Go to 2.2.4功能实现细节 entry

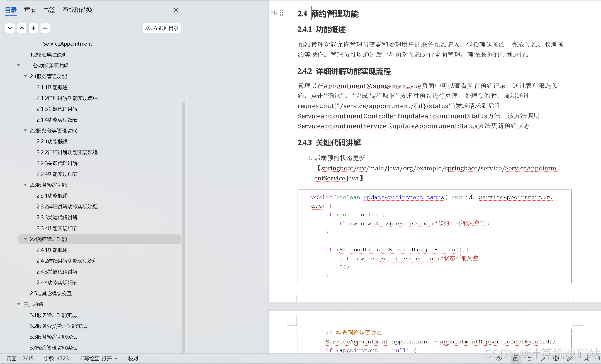tap(57, 174)
